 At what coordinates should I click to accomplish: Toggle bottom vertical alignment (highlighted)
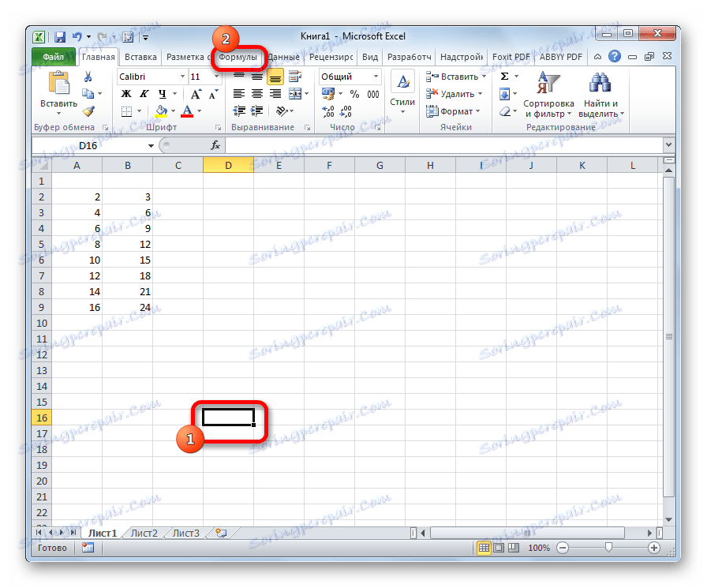275,77
